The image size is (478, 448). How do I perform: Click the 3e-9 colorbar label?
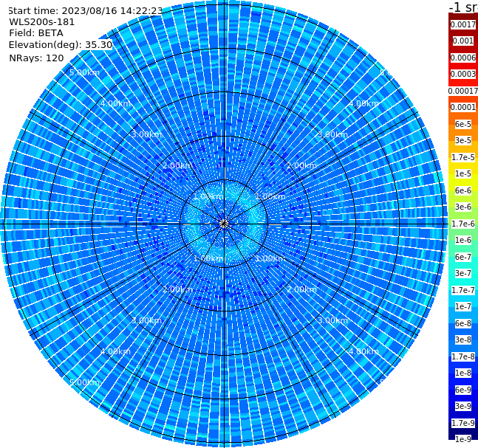tap(463, 406)
